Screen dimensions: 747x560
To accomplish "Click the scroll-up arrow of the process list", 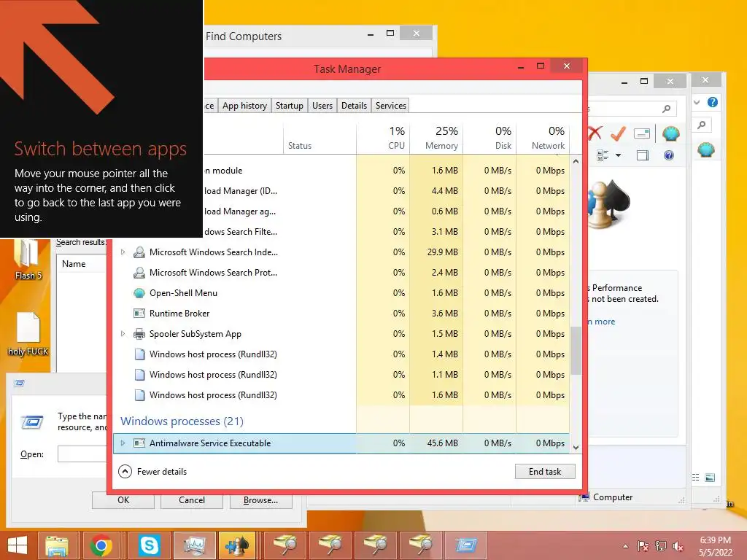I will coord(576,161).
